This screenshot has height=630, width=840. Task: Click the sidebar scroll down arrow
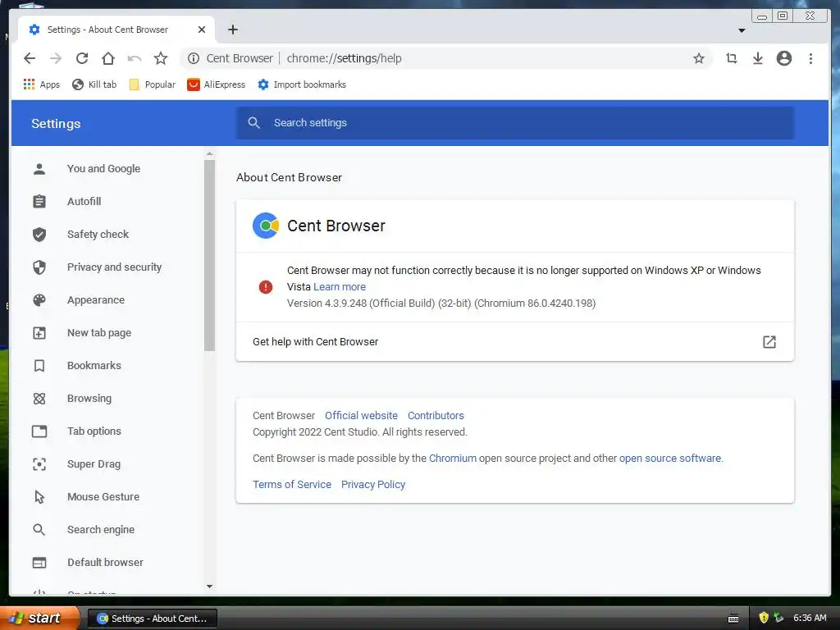point(209,587)
